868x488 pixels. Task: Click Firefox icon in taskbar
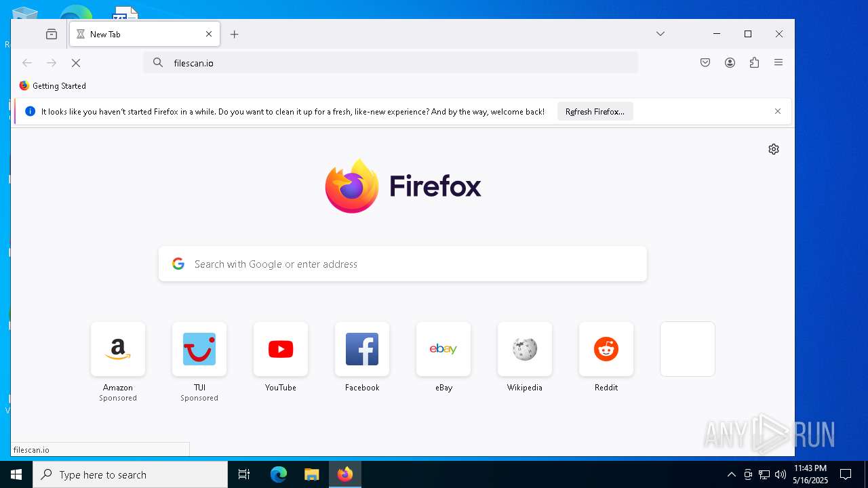tap(345, 474)
